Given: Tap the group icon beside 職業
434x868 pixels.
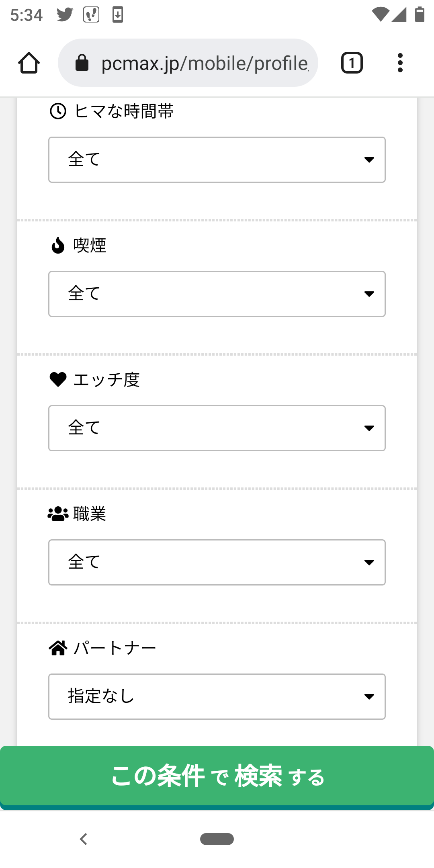Looking at the screenshot, I should pos(58,514).
